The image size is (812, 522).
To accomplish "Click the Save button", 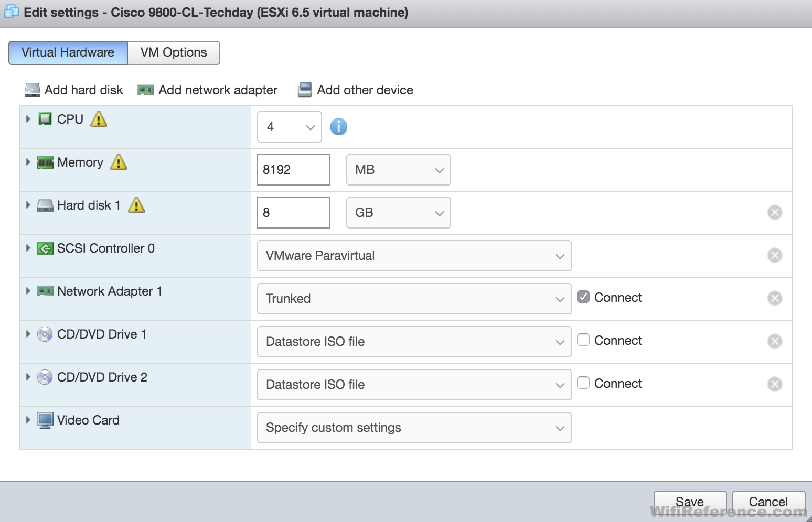I will click(x=690, y=502).
